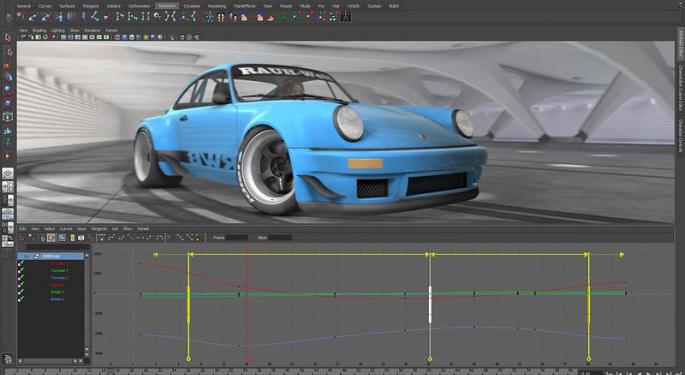The width and height of the screenshot is (685, 375).
Task: Click the highlighted active tool in Graph Editor toolbar
Action: (x=51, y=238)
